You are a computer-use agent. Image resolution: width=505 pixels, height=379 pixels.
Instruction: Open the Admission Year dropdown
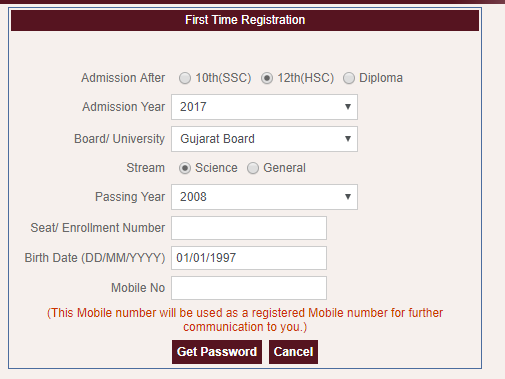(264, 107)
